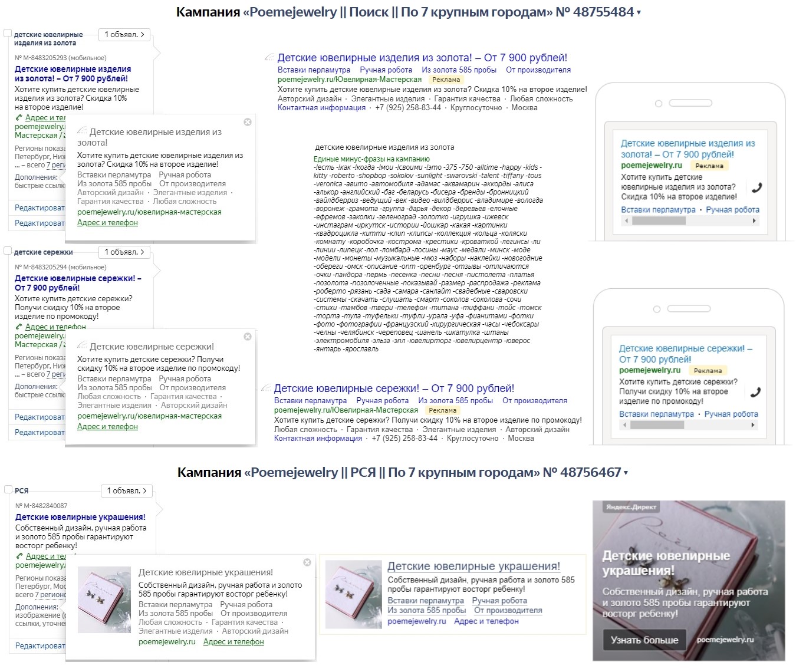Click green phone icon in gold jewelry ad card
Image resolution: width=796 pixels, height=672 pixels.
click(19, 118)
